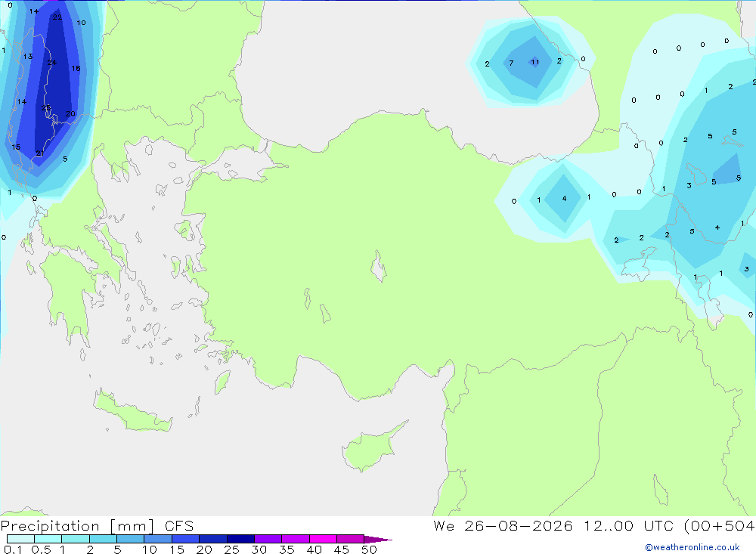
Task: Click the '11' precipitation value over the Black Sea
Action: (x=534, y=62)
